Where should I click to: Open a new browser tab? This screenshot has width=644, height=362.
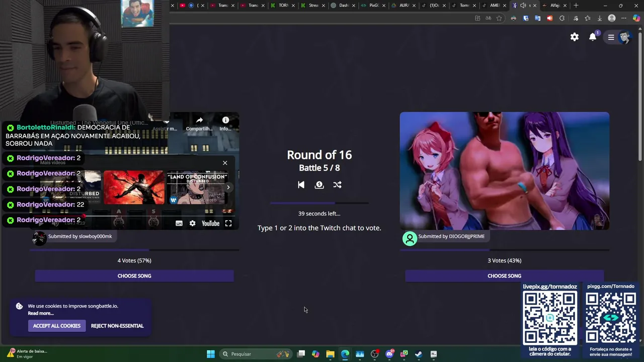point(576,6)
